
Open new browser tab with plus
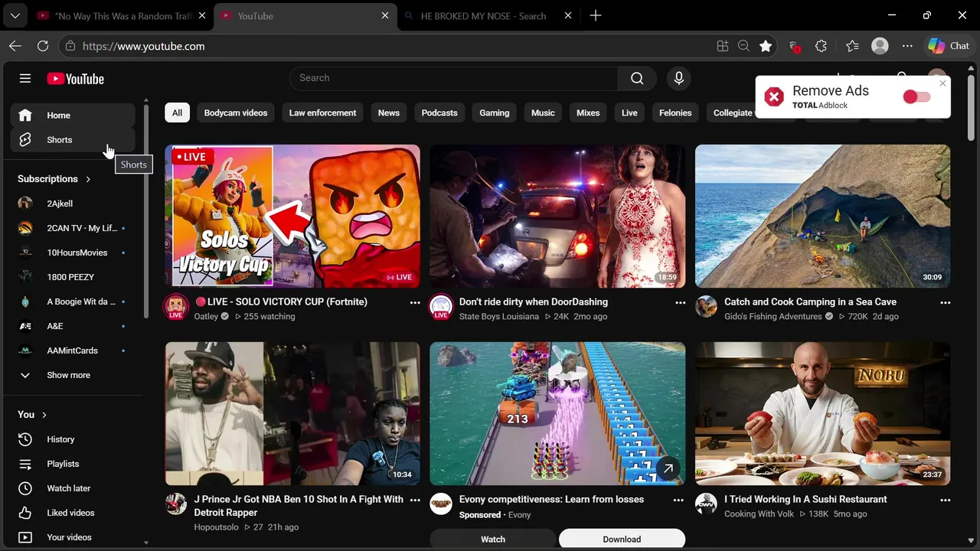[x=596, y=15]
